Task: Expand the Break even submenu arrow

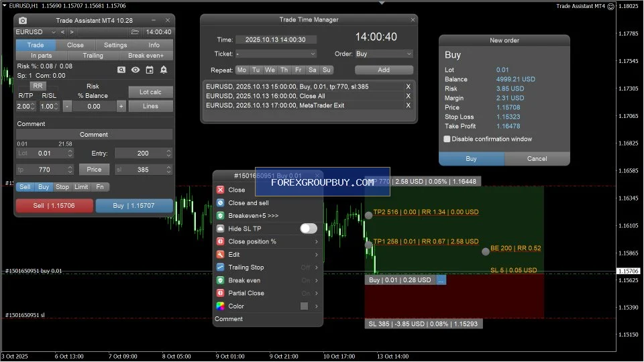Action: pyautogui.click(x=316, y=280)
